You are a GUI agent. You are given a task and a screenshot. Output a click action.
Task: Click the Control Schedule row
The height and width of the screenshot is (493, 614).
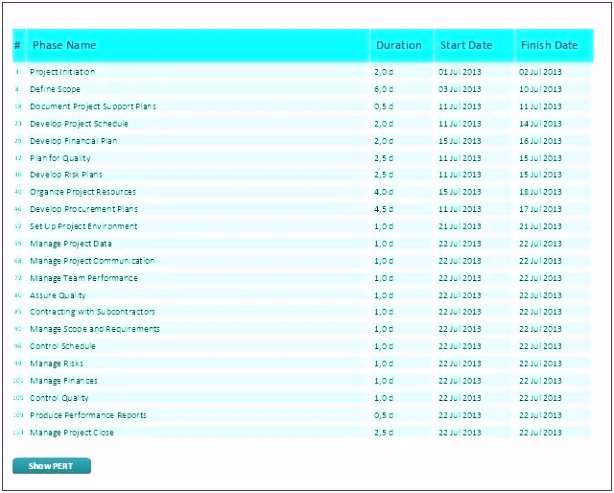pos(302,346)
